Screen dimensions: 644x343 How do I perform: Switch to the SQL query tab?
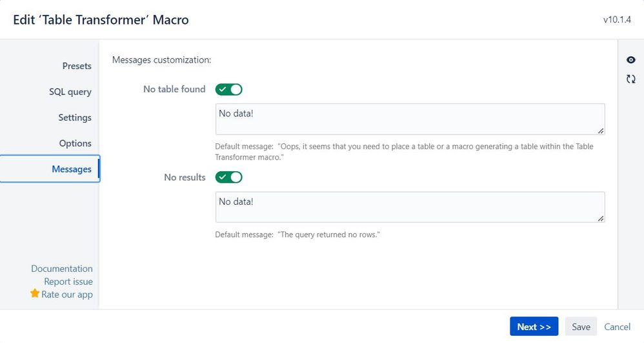[x=70, y=92]
